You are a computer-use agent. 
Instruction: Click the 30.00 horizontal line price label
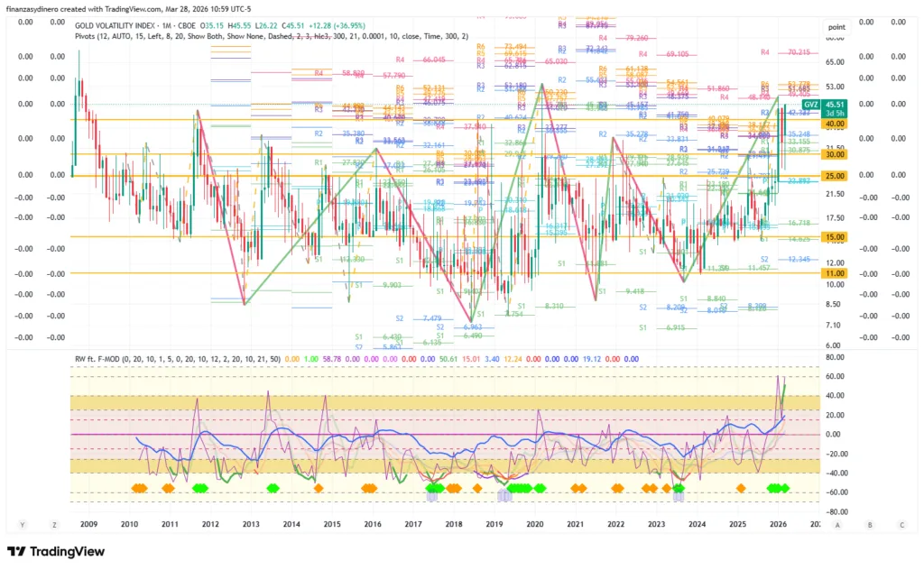(833, 154)
